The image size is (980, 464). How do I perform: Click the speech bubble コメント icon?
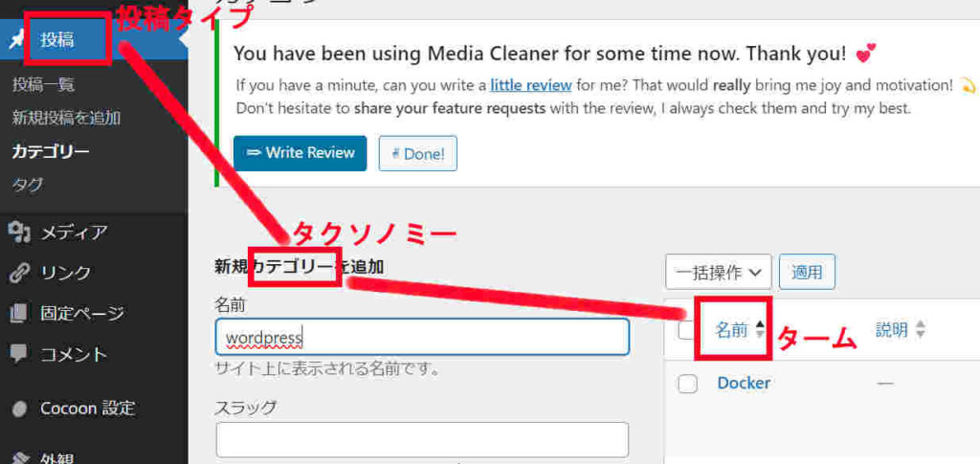(18, 353)
